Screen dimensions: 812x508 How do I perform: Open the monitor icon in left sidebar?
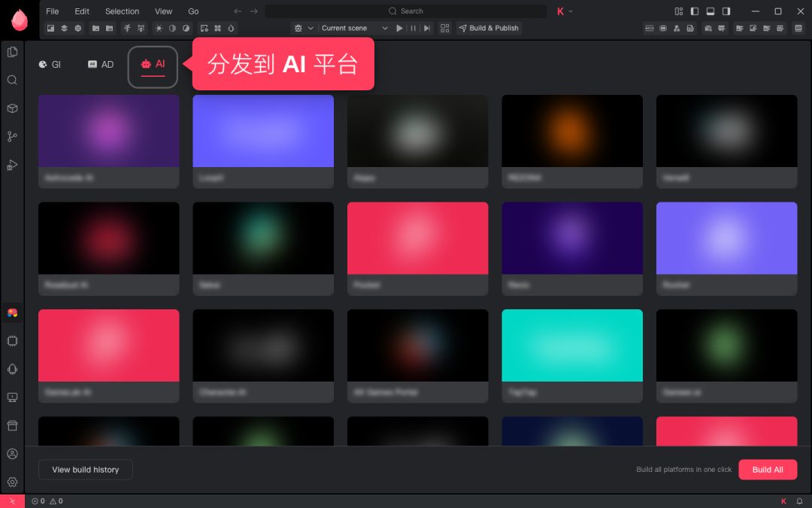13,397
